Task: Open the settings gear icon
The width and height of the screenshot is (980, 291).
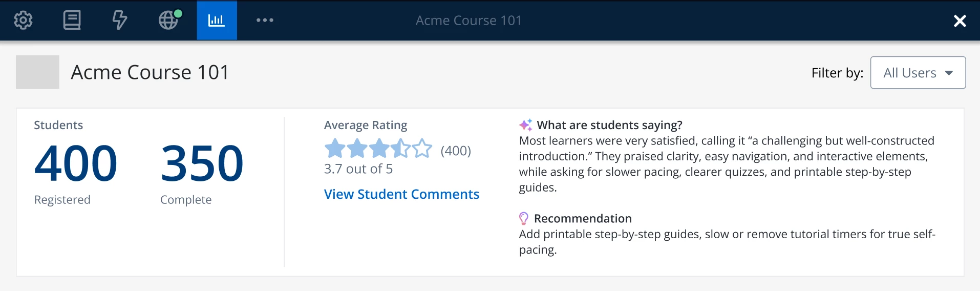Action: pyautogui.click(x=23, y=20)
